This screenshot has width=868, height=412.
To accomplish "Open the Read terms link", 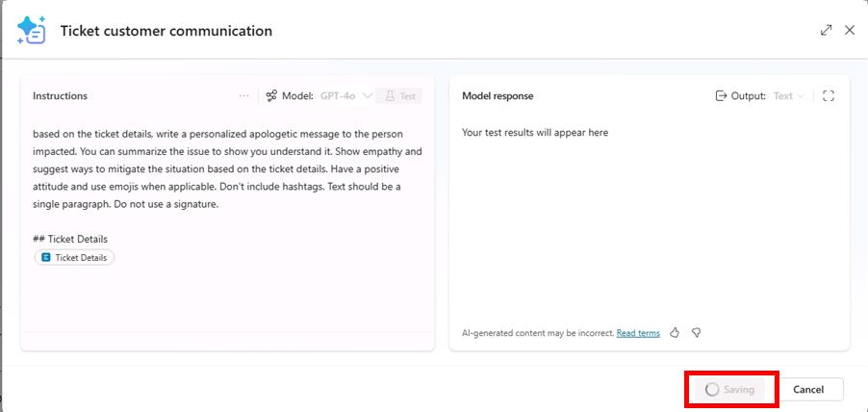I will (638, 333).
